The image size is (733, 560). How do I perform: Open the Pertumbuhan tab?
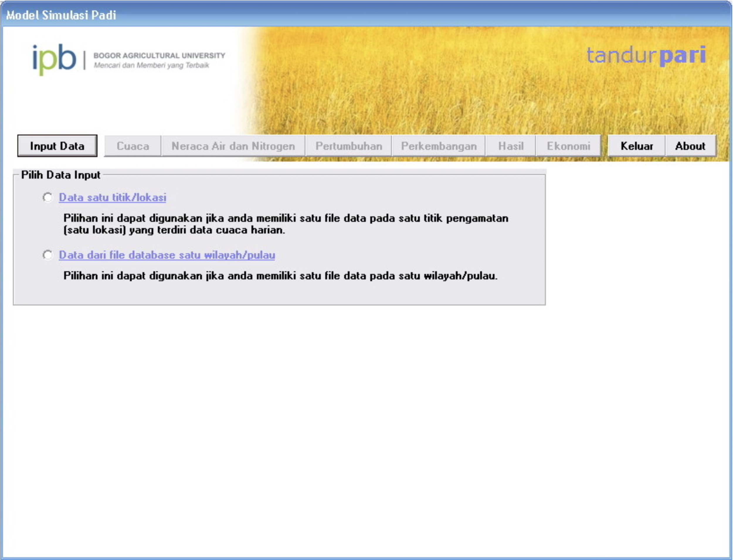[x=348, y=146]
